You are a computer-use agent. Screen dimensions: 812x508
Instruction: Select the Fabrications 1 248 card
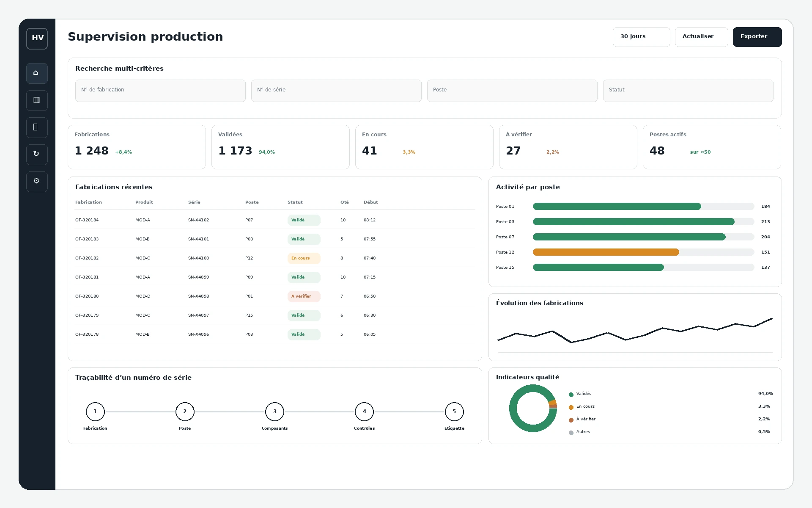tap(137, 147)
